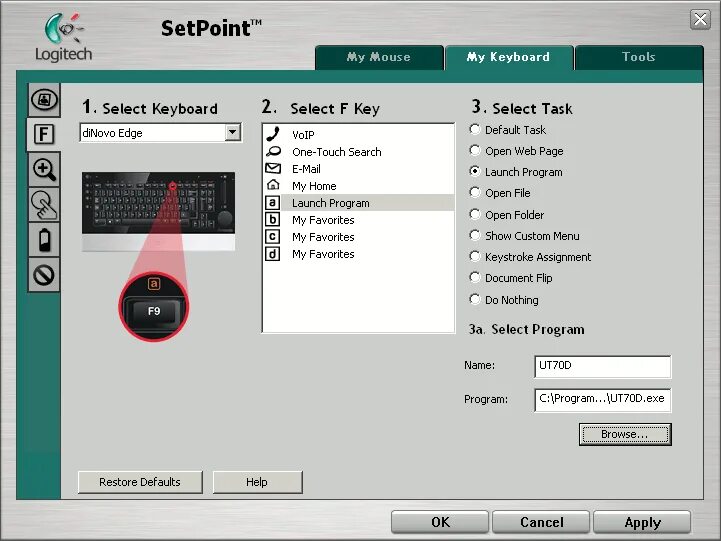The image size is (721, 541).
Task: Click the diNovo Edge keyboard image
Action: [x=158, y=211]
